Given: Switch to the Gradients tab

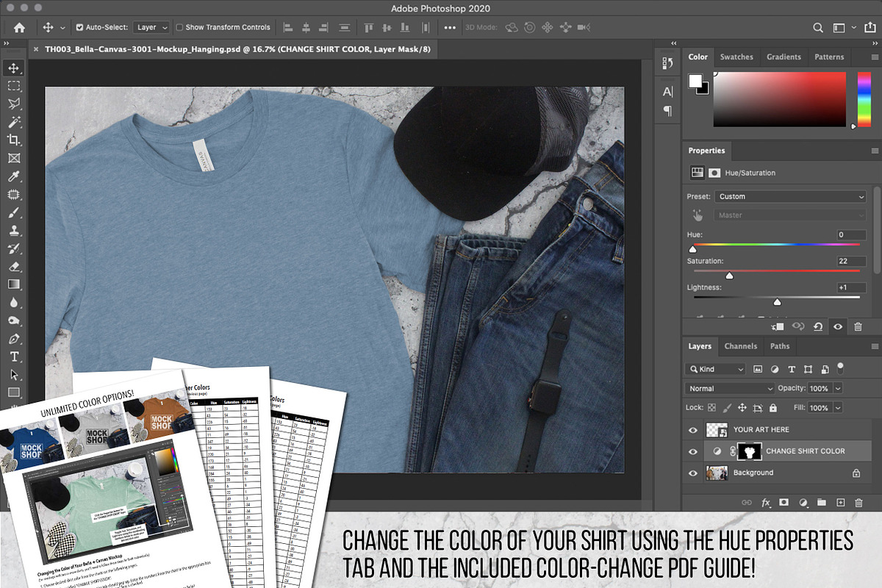Looking at the screenshot, I should click(x=784, y=57).
